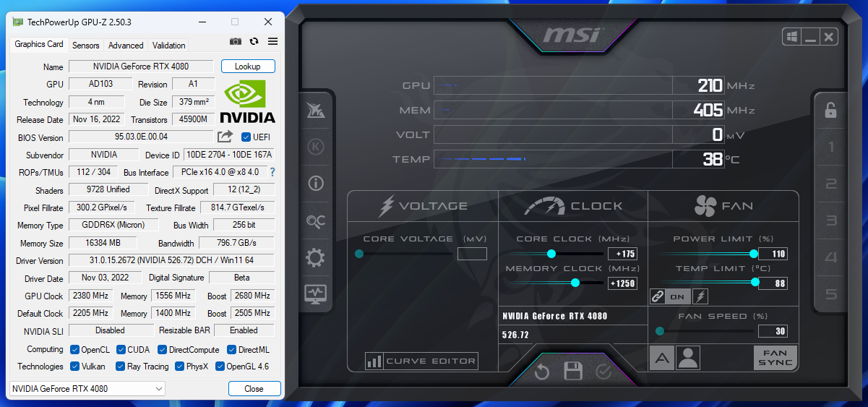
Task: Click the Power Limit 110 value field
Action: 773,254
